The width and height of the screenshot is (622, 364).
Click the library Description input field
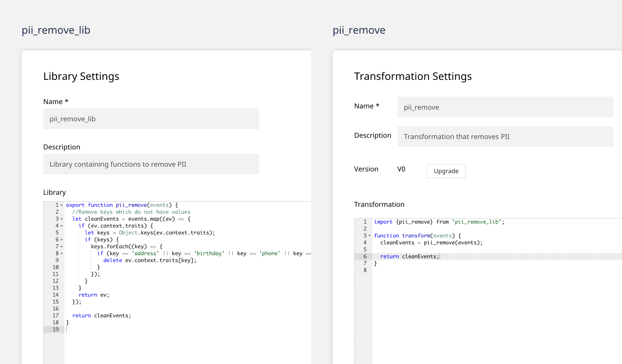click(151, 164)
